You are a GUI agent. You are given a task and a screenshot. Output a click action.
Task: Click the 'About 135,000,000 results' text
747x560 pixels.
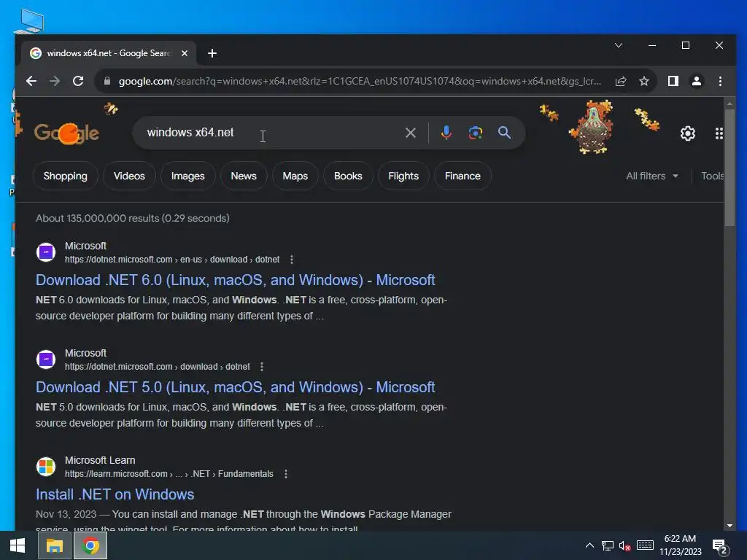[x=133, y=218]
